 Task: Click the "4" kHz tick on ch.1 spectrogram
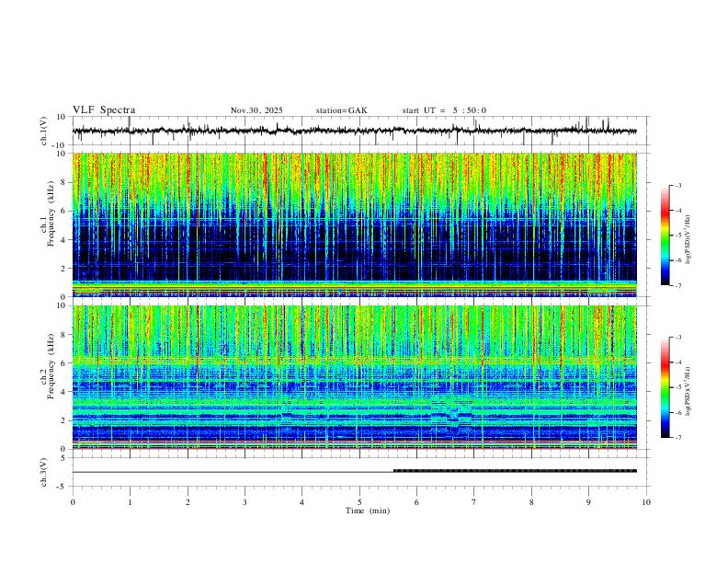click(x=64, y=240)
